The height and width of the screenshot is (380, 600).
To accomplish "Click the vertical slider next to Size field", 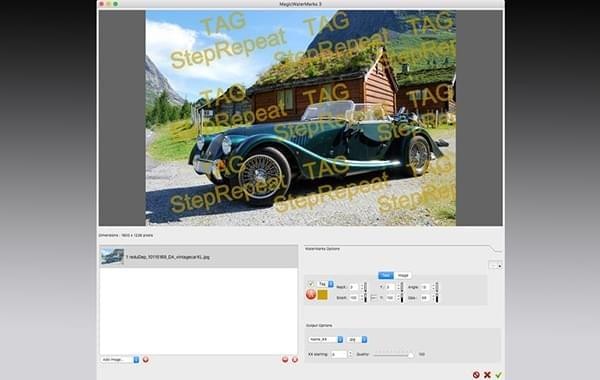I will [437, 298].
